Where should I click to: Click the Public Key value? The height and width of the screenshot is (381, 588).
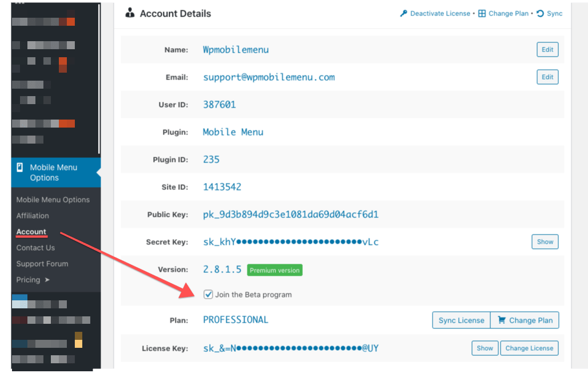click(x=291, y=215)
